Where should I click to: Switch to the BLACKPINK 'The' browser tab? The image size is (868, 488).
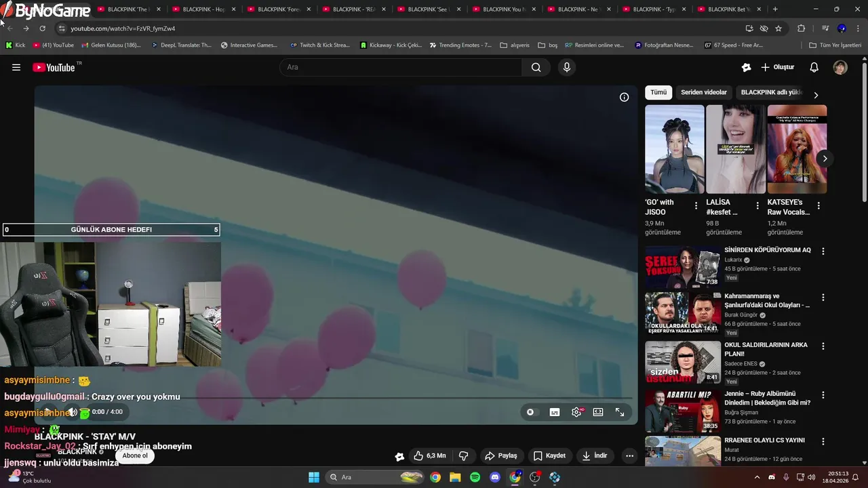coord(127,9)
